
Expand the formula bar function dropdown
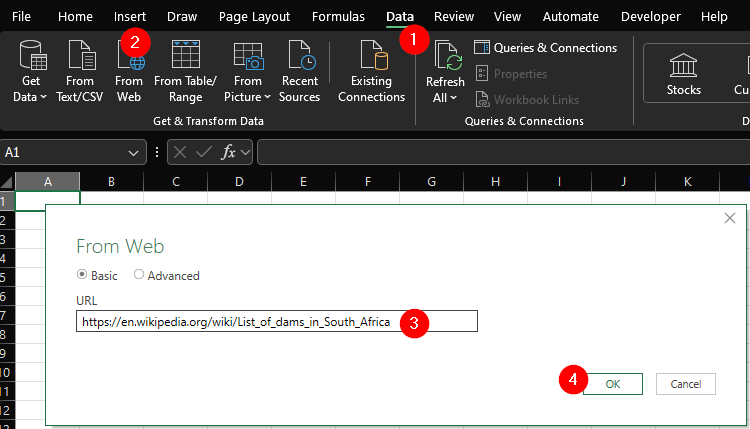coord(245,153)
